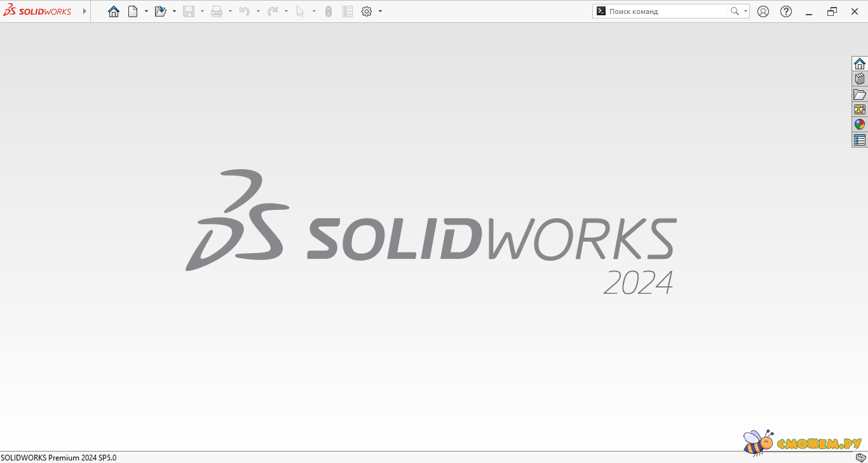Create a new document with the blank page icon
868x463 pixels.
[x=133, y=11]
